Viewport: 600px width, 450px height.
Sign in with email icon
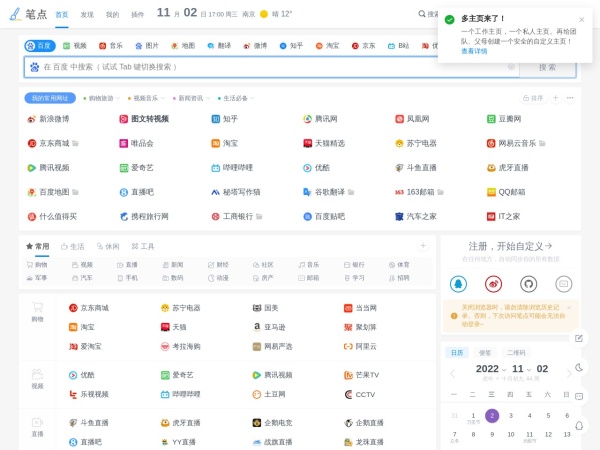[564, 284]
